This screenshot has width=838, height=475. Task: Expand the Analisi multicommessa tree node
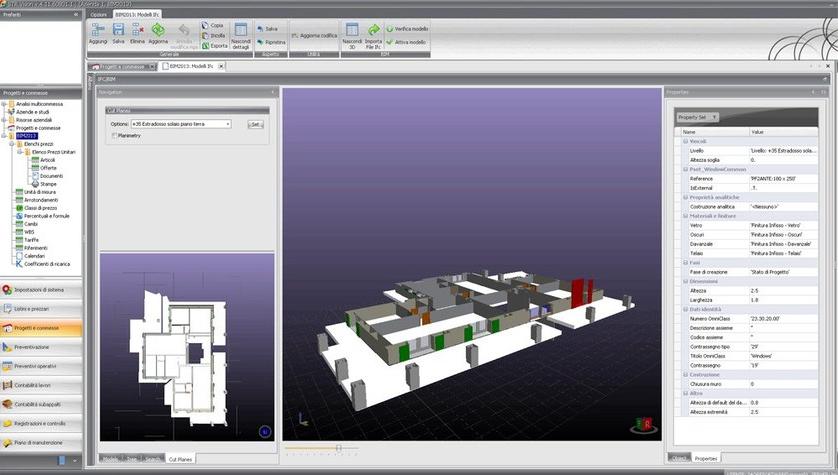4,104
